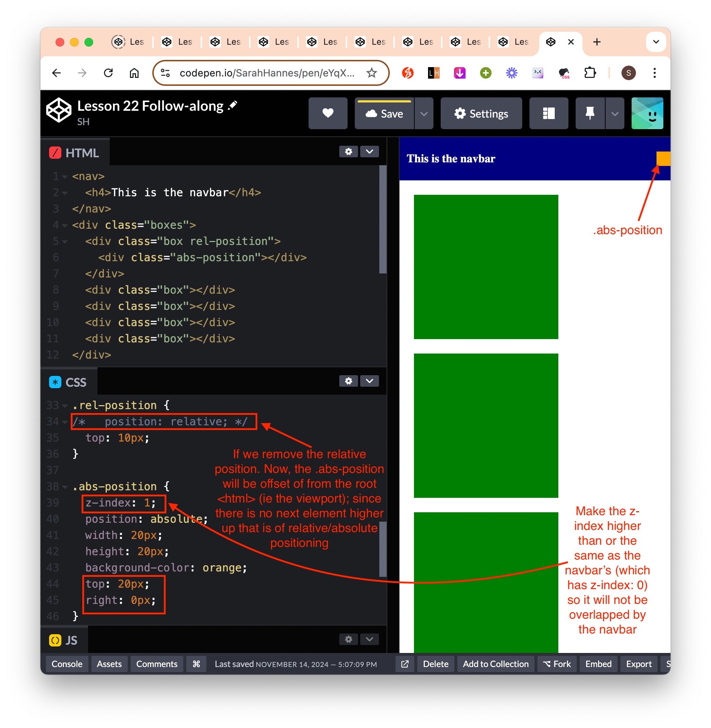Expand JS editor dropdown chevron
711x728 pixels.
369,639
